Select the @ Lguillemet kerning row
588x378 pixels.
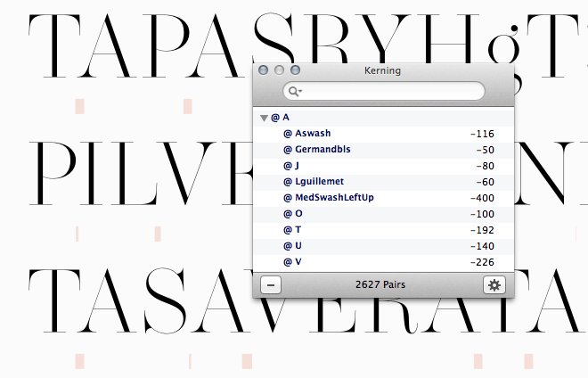click(383, 182)
